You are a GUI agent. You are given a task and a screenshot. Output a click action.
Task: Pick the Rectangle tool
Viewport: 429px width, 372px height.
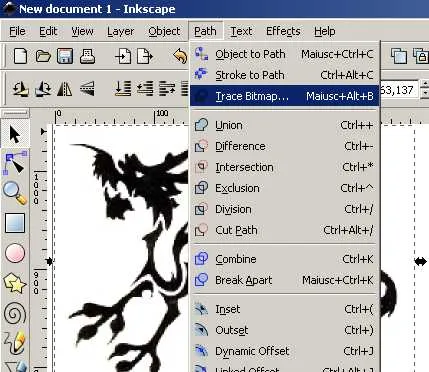15,223
